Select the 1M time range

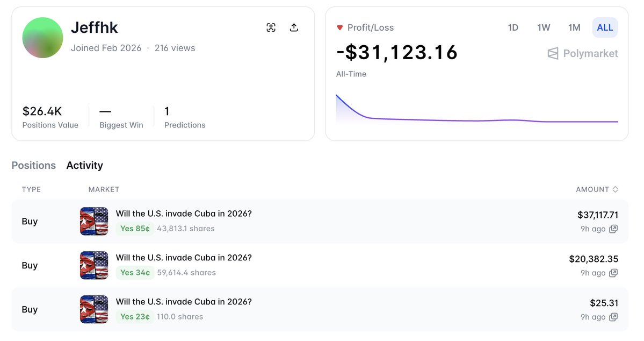coord(574,27)
